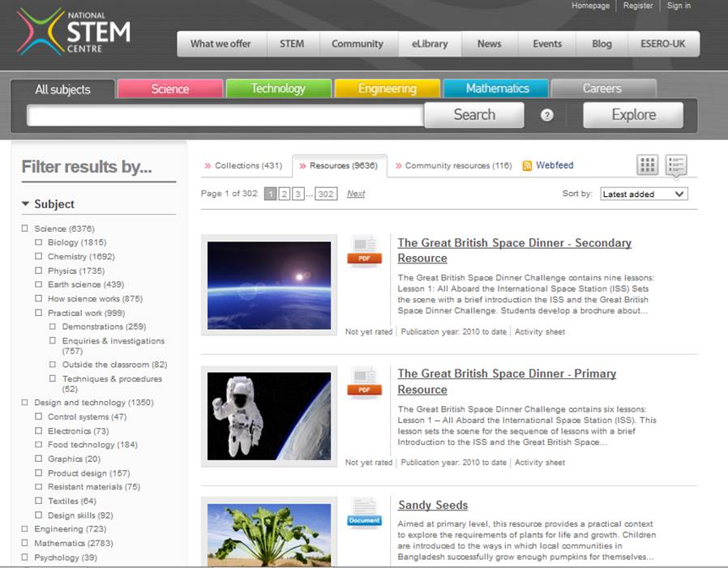The width and height of the screenshot is (728, 568).
Task: Click inside the search text field
Action: (225, 116)
